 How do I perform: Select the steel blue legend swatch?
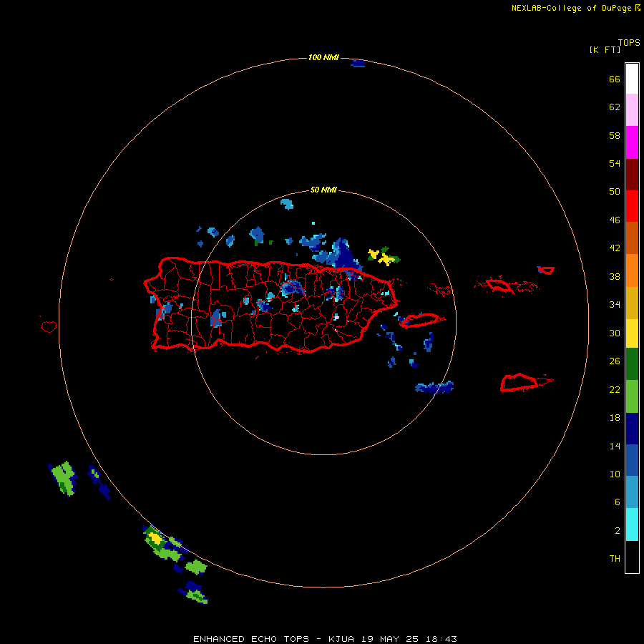click(x=632, y=492)
